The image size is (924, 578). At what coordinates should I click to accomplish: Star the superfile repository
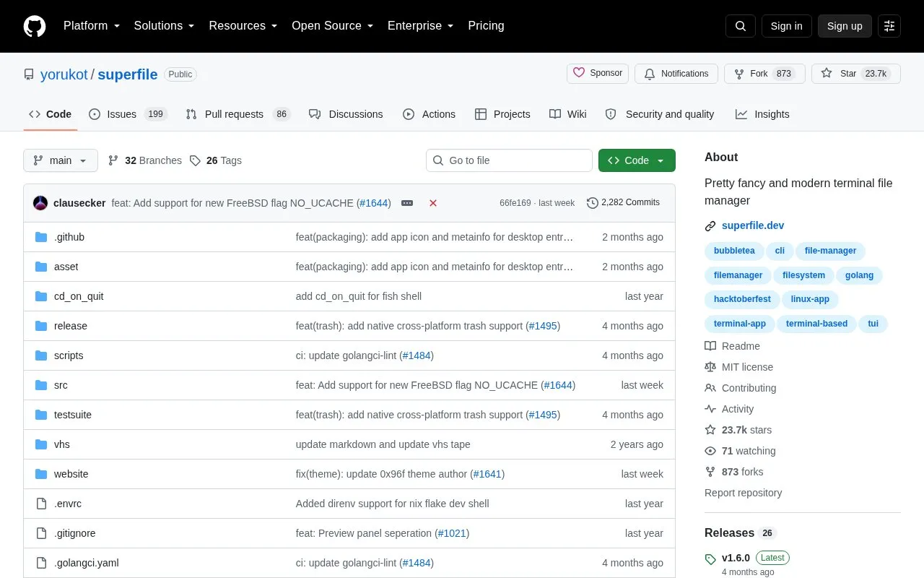pyautogui.click(x=856, y=74)
